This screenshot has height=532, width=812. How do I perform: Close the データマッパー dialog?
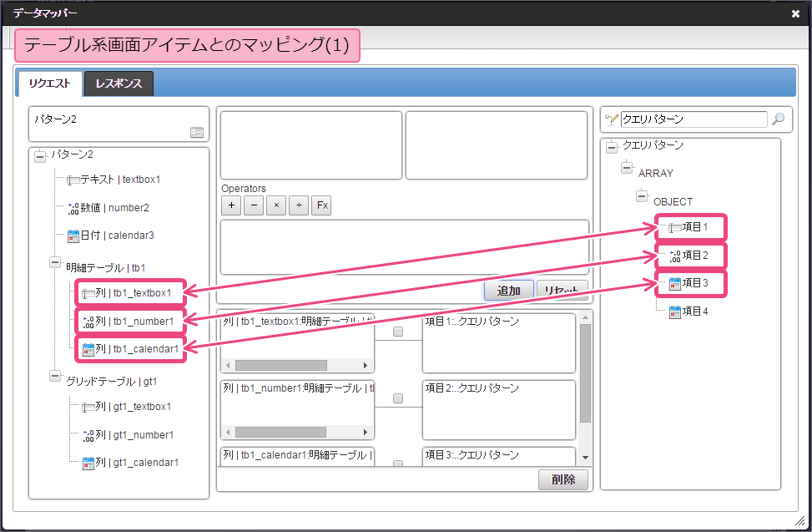(795, 14)
